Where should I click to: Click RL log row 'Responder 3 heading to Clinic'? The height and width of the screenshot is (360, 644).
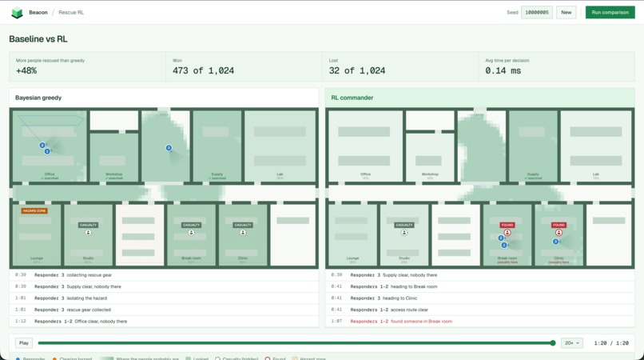coord(479,298)
